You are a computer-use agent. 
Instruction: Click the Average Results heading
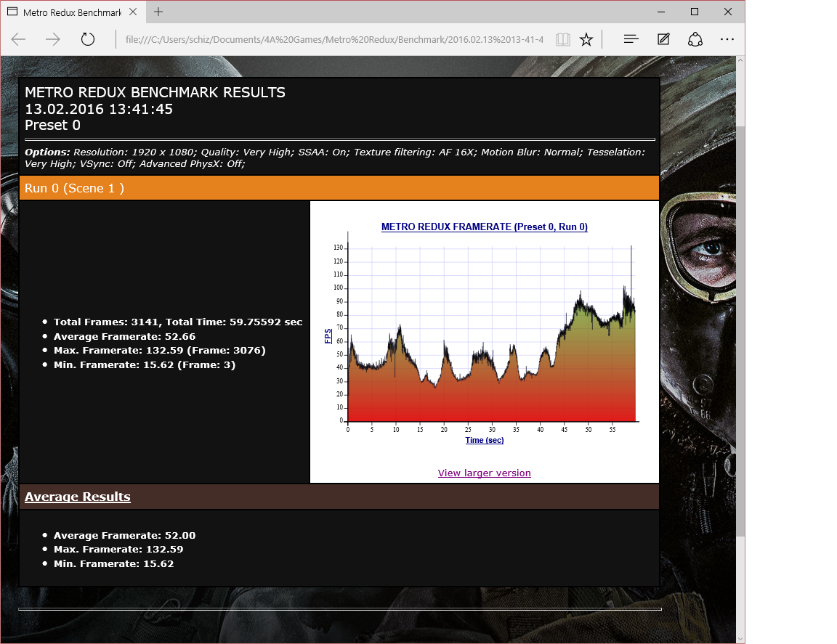pos(78,497)
